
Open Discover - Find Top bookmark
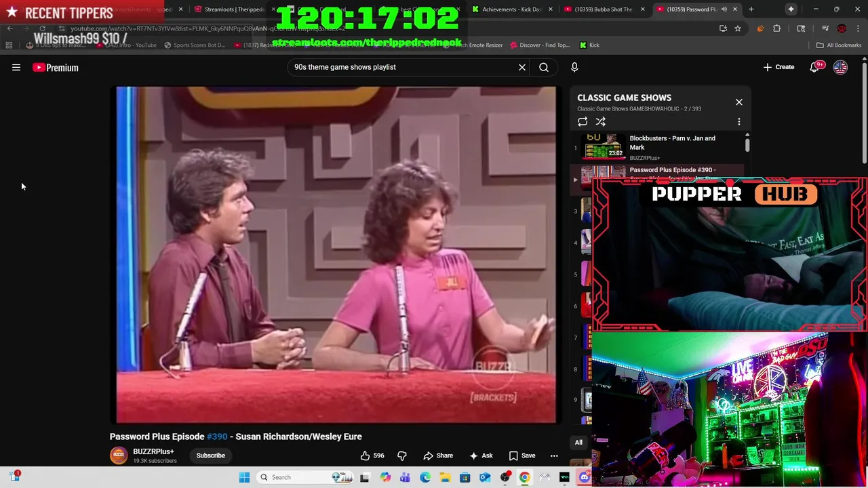[539, 45]
